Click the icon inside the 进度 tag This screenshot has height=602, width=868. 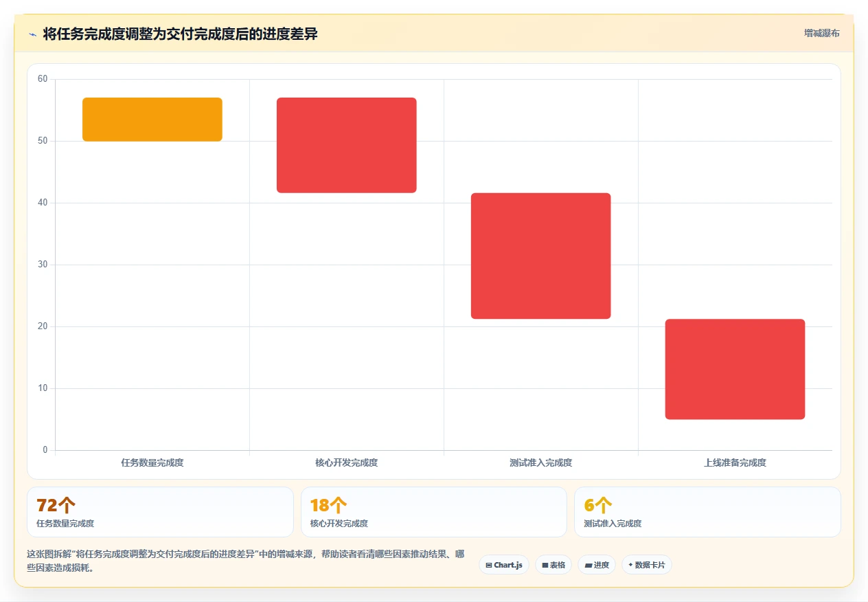(589, 566)
